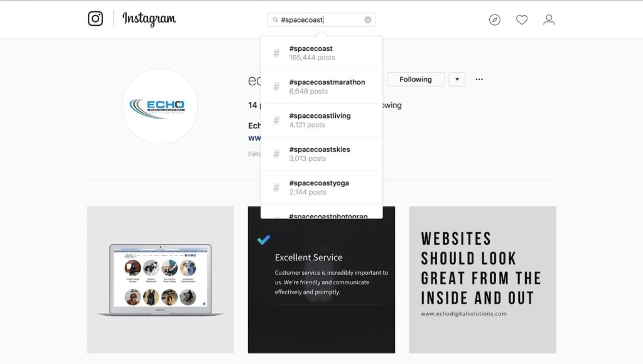Click the Instagram wordmark text
This screenshot has height=364, width=643.
click(x=149, y=18)
